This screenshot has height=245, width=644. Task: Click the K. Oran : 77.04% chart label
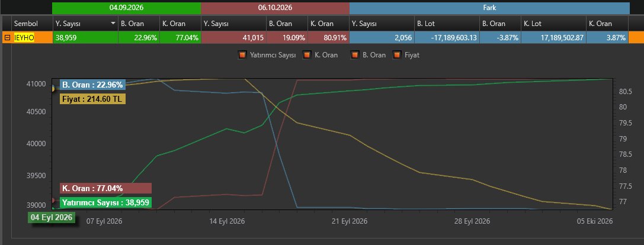click(105, 188)
